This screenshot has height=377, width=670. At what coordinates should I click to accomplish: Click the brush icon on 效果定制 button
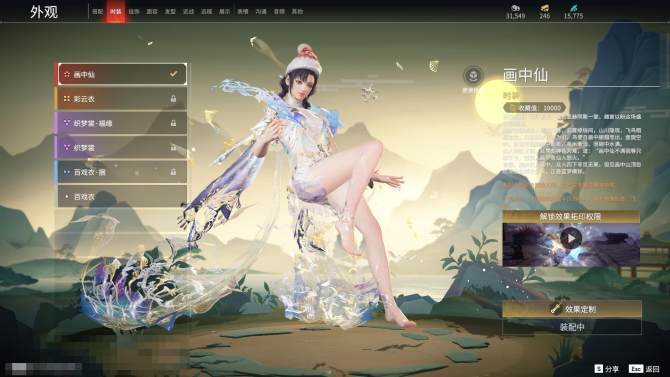tap(555, 308)
